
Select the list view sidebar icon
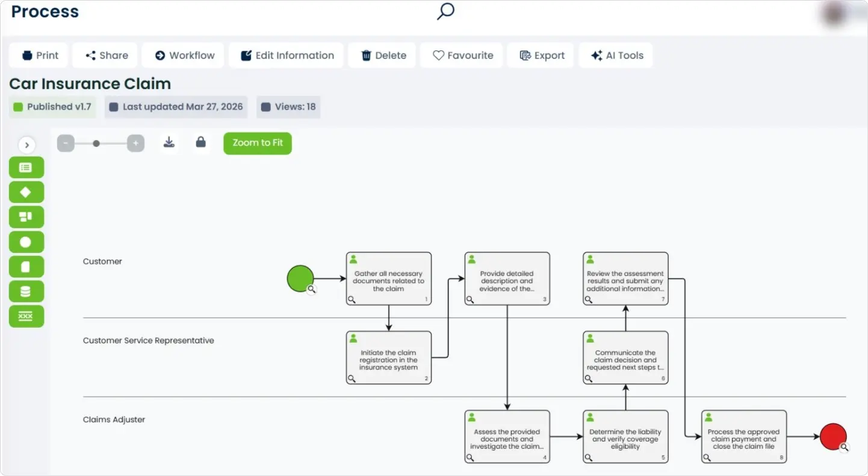(26, 168)
